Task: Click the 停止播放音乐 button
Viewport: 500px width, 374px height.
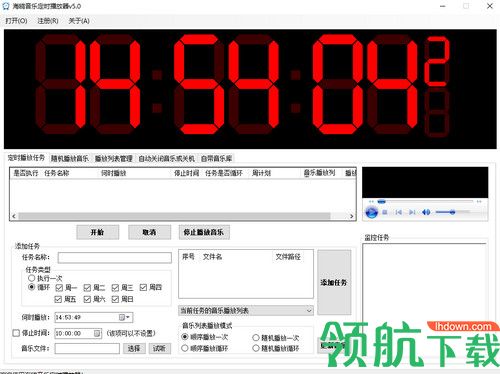Action: 204,232
